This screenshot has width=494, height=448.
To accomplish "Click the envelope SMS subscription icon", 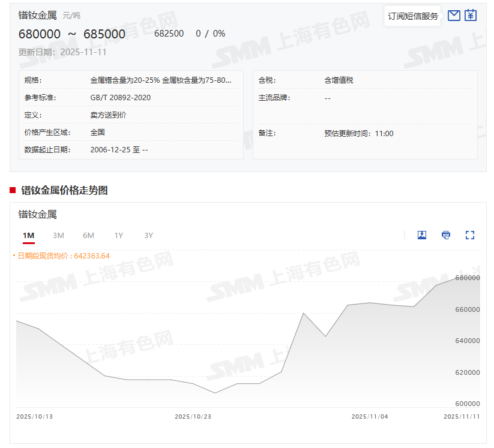I will coord(454,16).
